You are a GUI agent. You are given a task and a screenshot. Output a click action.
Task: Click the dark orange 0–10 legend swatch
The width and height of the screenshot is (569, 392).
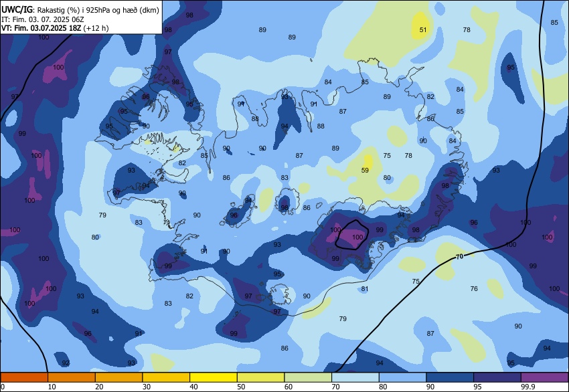tap(24, 377)
